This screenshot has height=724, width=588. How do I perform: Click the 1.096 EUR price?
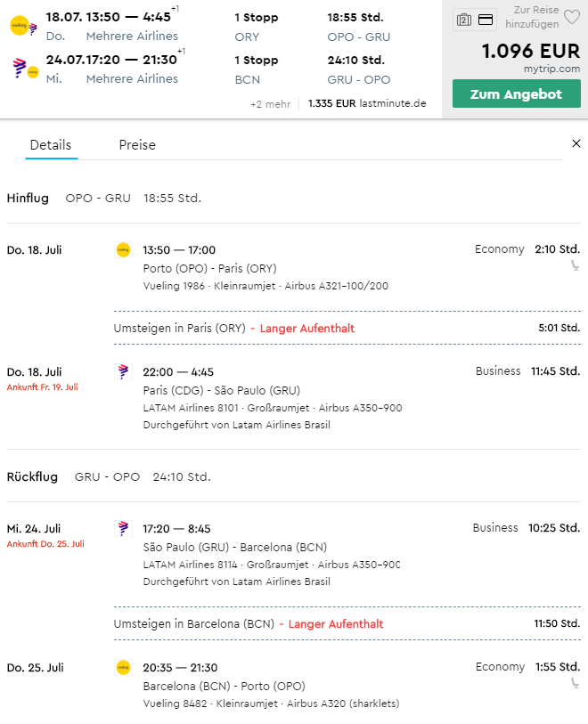[531, 52]
